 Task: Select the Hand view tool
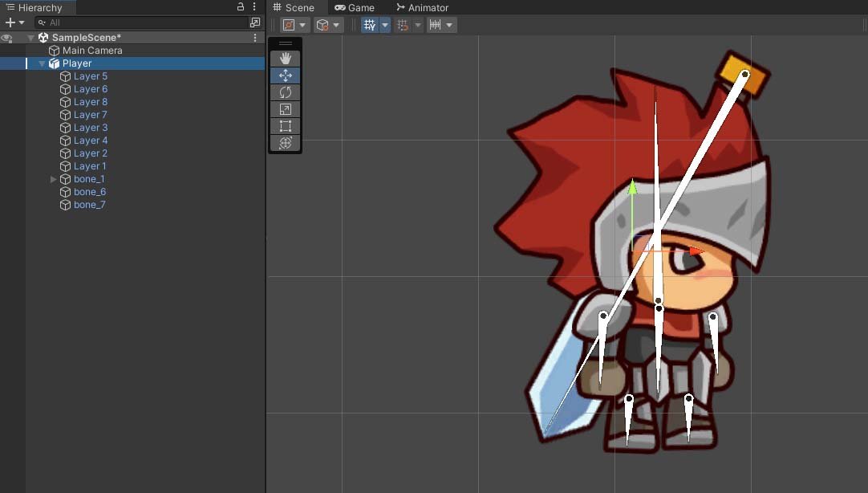coord(285,59)
